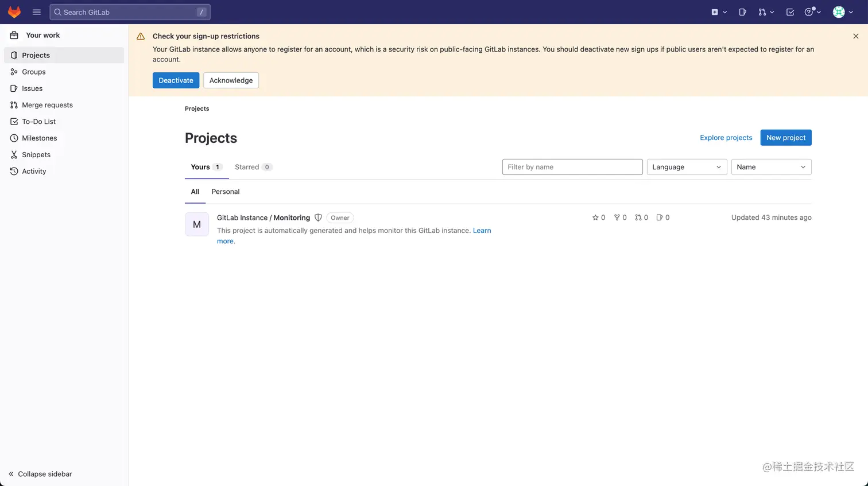Open Groups in the sidebar
The image size is (868, 486).
(64, 72)
